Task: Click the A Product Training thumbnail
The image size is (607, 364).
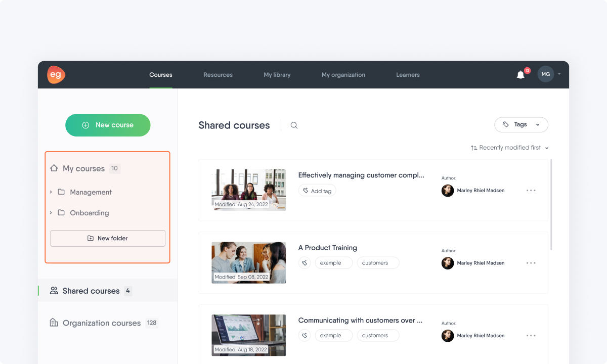Action: [248, 262]
